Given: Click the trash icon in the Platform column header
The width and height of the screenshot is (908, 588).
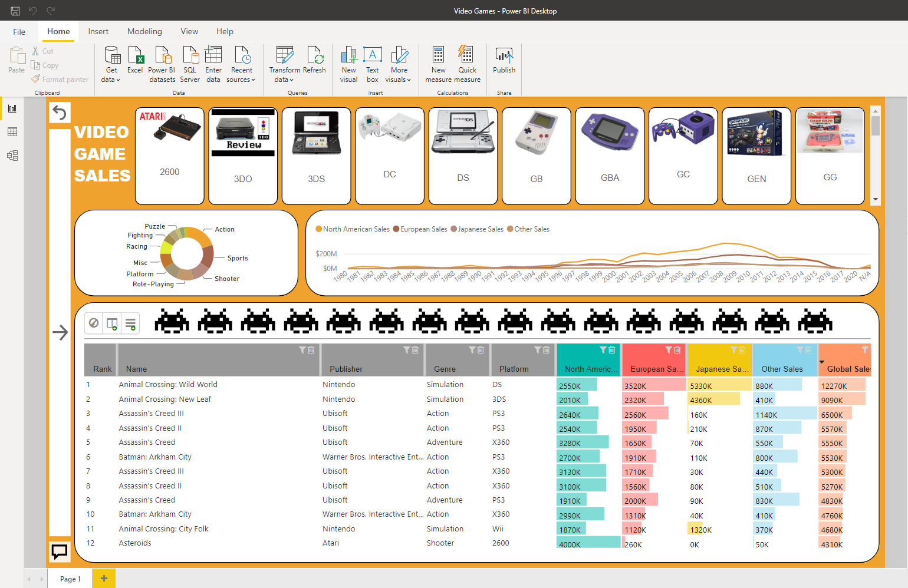Looking at the screenshot, I should click(x=546, y=350).
